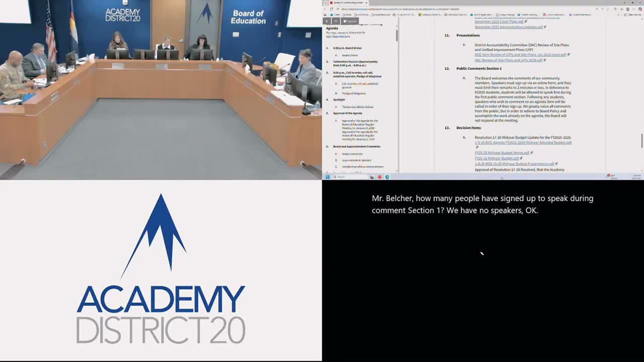Select 'Celebration Section' in the agenda sidebar
The width and height of the screenshot is (644, 362).
point(355,63)
